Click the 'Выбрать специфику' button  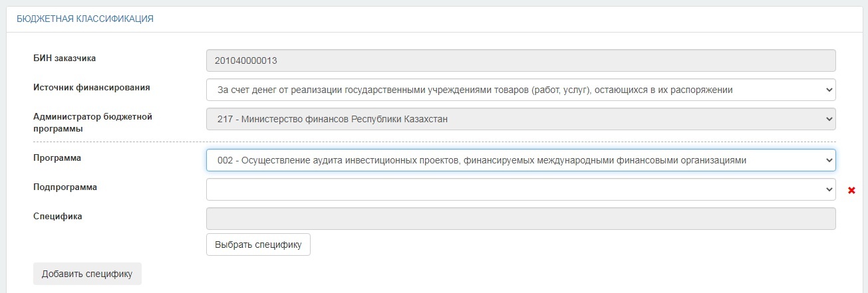(258, 244)
